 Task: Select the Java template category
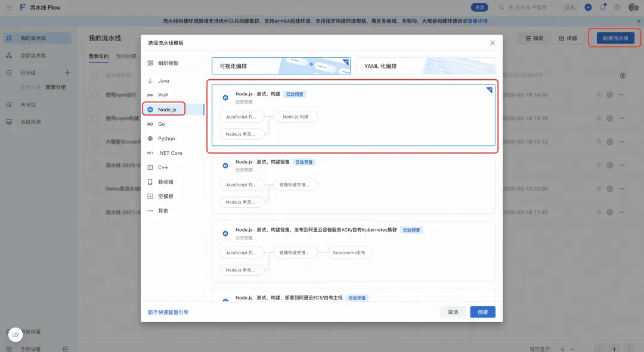click(163, 81)
